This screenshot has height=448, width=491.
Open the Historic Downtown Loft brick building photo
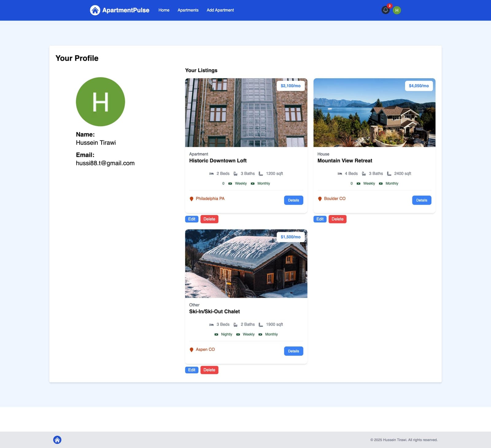point(246,113)
